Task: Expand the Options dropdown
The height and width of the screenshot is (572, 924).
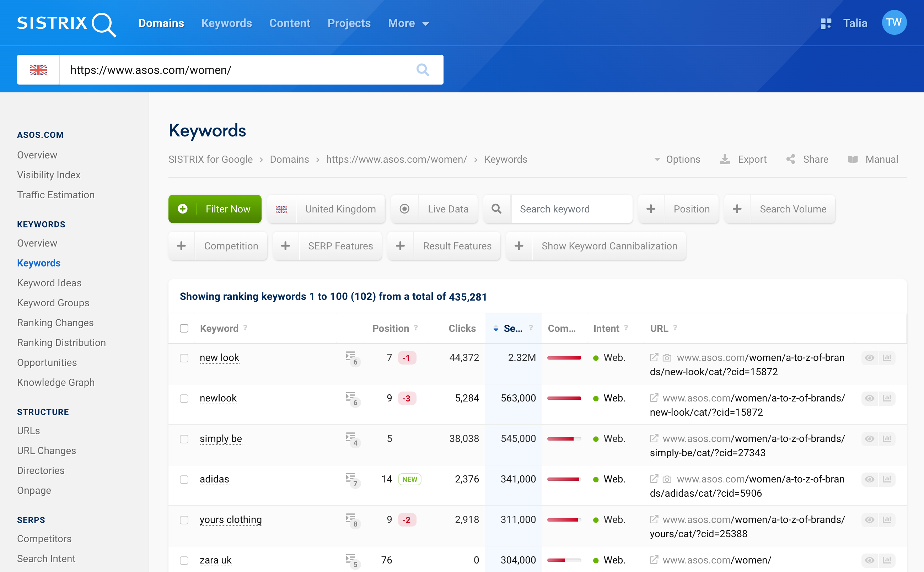Action: [x=677, y=159]
